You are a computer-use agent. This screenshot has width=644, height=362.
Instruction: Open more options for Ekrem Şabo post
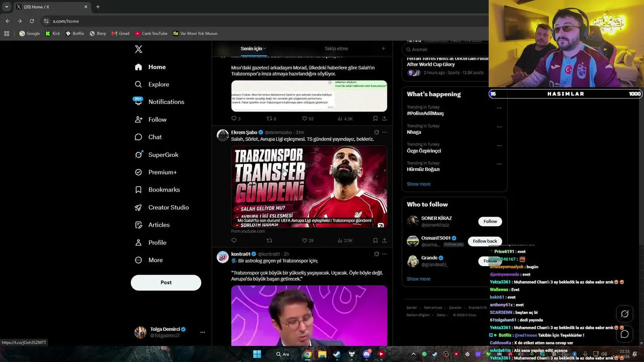click(x=384, y=132)
